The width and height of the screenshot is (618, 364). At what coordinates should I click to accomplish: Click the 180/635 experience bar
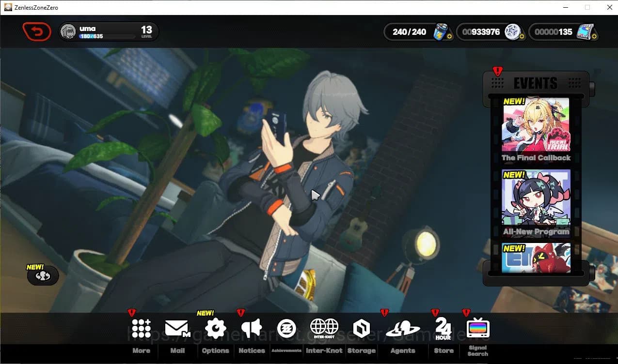pos(108,36)
